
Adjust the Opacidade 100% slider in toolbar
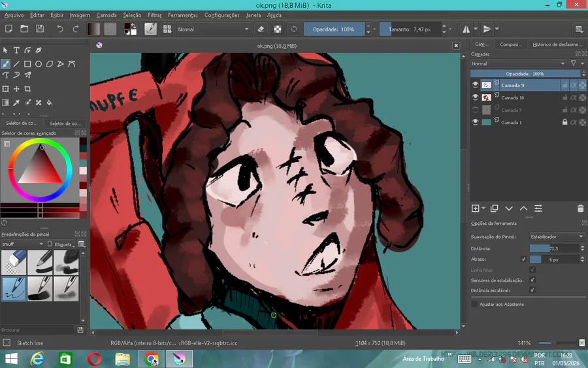tap(334, 29)
